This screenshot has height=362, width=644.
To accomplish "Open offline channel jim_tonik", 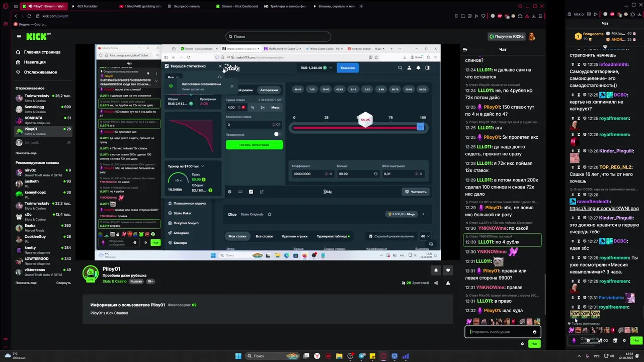I will 43,142.
